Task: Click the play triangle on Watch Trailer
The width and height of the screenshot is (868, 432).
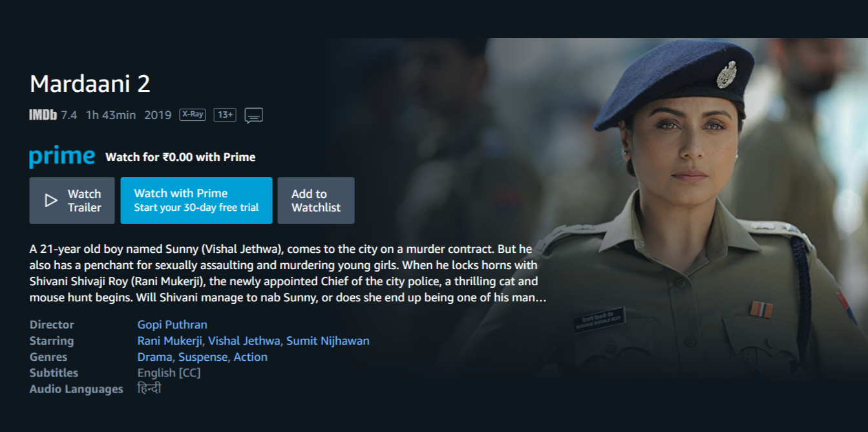Action: pos(51,200)
